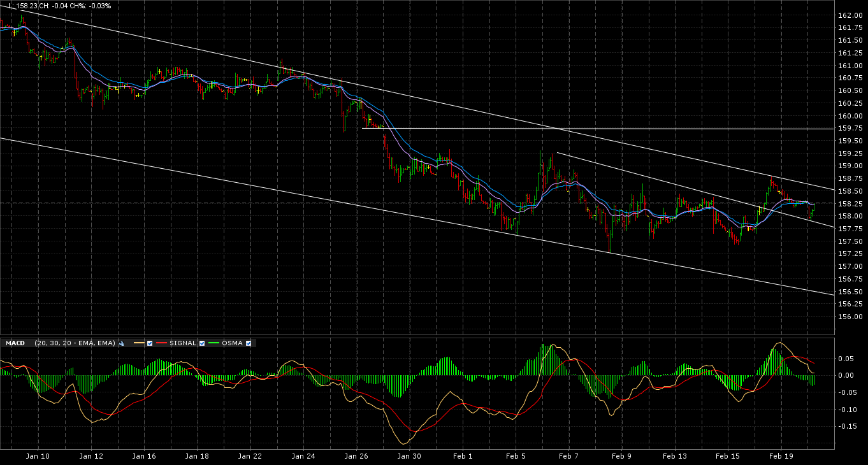Image resolution: width=868 pixels, height=465 pixels.
Task: Toggle the MACD line visibility checkbox
Action: (x=150, y=343)
